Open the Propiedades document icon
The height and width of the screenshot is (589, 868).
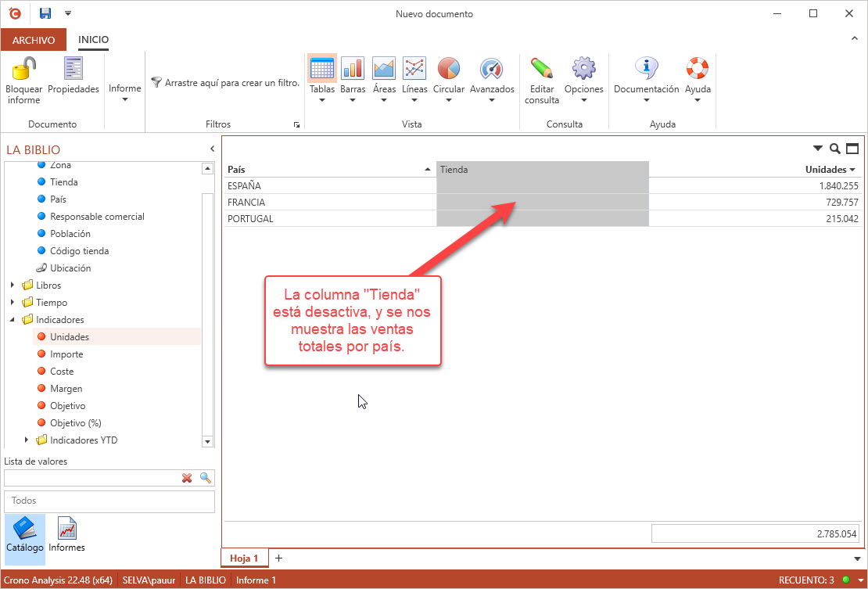coord(74,69)
